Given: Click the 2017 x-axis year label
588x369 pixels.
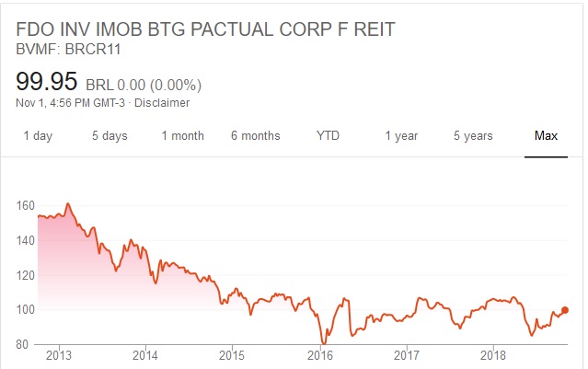Looking at the screenshot, I should click(x=407, y=355).
